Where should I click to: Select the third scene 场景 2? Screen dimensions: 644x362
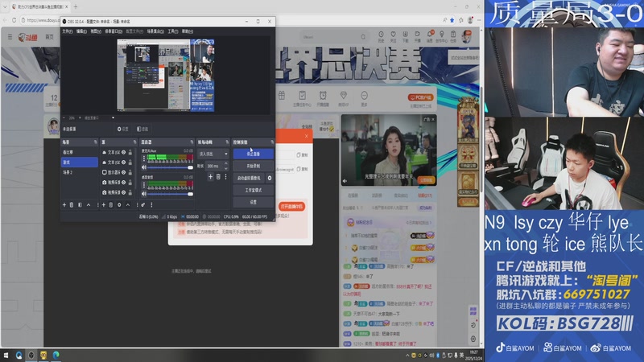(x=79, y=172)
